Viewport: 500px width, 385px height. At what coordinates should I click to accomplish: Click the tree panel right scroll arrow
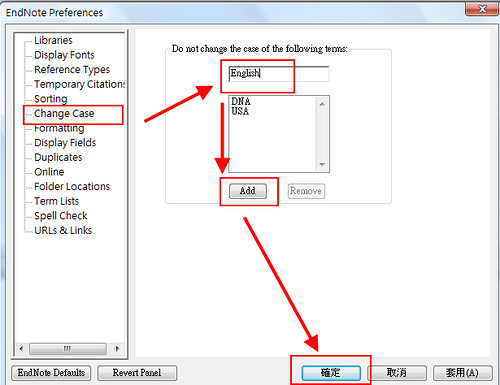click(117, 349)
